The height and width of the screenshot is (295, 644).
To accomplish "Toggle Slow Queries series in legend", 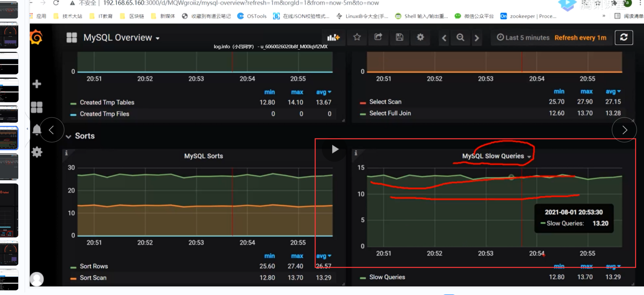I will [x=387, y=277].
